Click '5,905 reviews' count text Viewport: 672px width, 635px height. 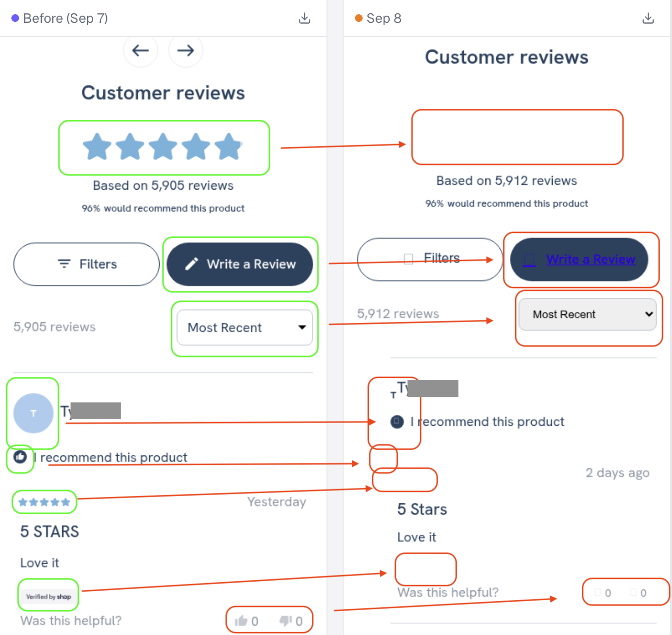pyautogui.click(x=55, y=327)
